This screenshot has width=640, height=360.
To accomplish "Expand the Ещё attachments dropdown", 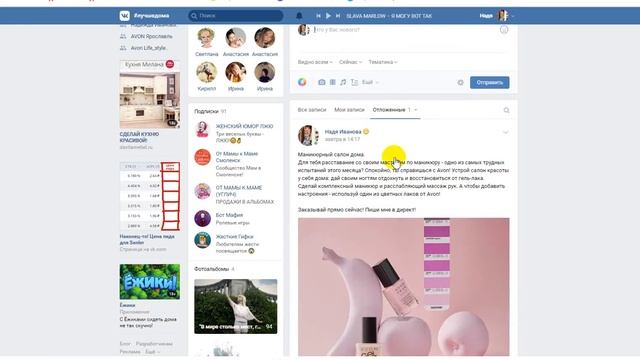I will [370, 82].
